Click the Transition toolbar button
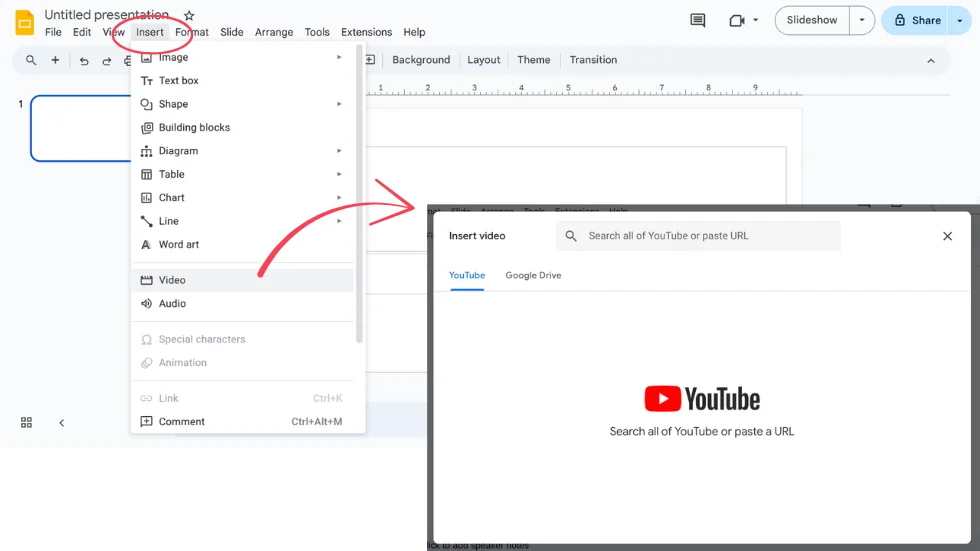 tap(592, 60)
